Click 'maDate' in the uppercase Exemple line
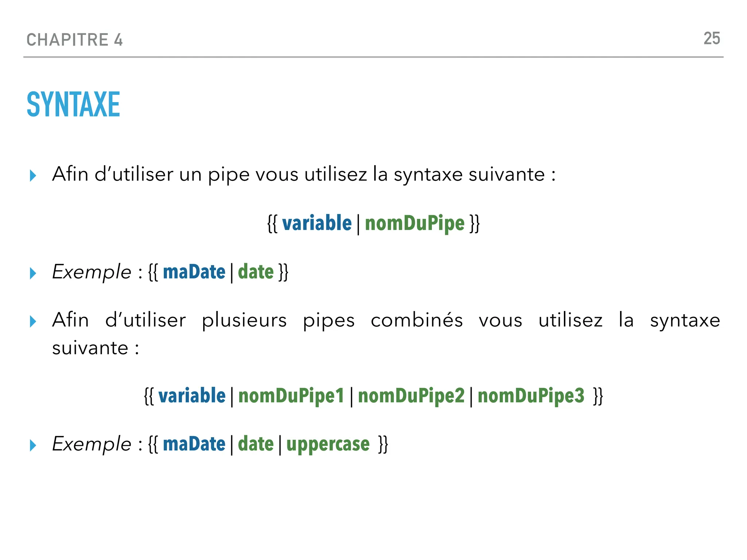 194,444
